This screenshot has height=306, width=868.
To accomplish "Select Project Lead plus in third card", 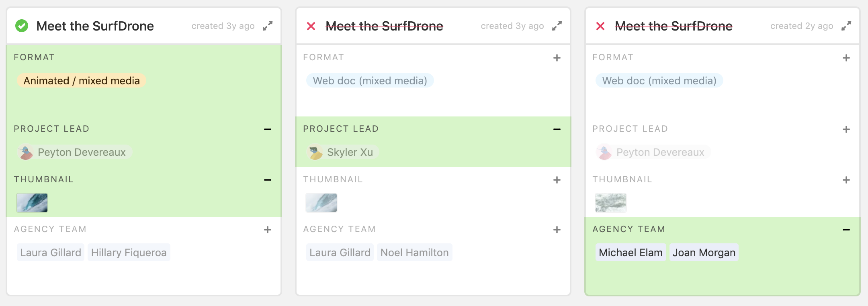I will pyautogui.click(x=846, y=129).
